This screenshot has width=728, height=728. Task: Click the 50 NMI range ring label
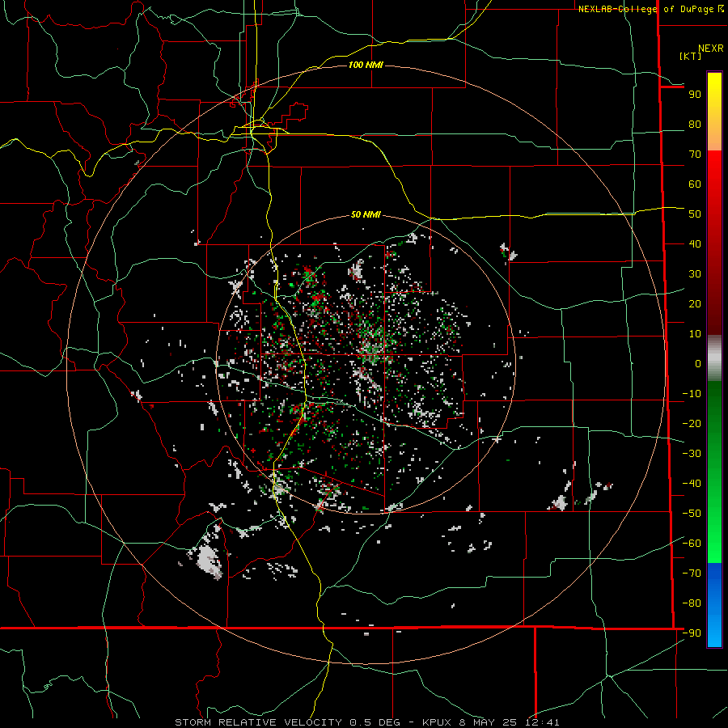(366, 214)
